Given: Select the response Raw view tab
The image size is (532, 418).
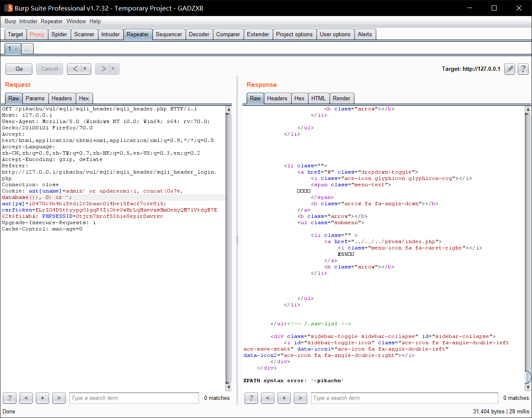Looking at the screenshot, I should pos(255,98).
